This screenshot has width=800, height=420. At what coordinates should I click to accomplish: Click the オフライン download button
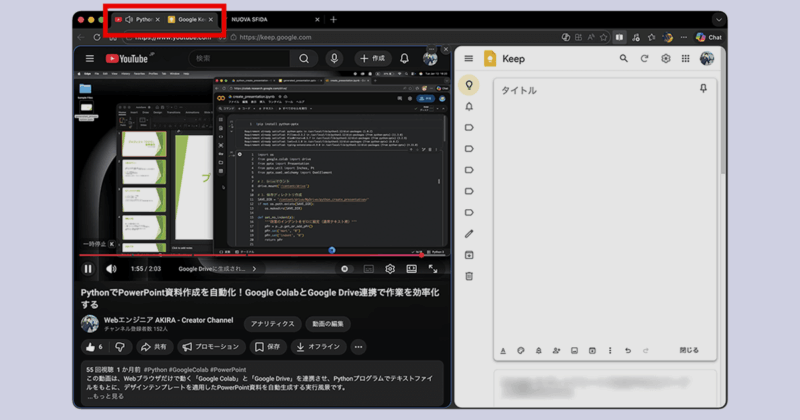pos(318,347)
